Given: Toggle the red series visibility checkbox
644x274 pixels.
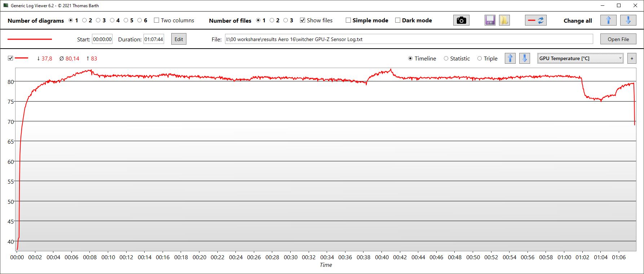Looking at the screenshot, I should [10, 58].
